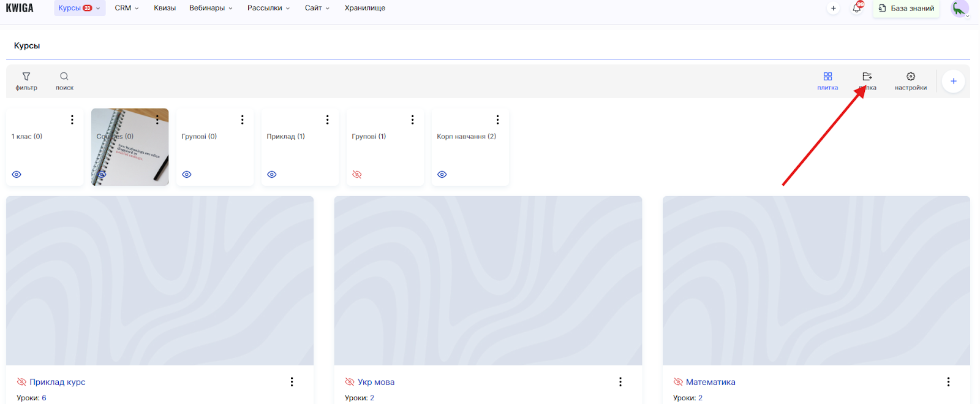The height and width of the screenshot is (404, 980).
Task: Open the filter tool
Action: pos(26,81)
